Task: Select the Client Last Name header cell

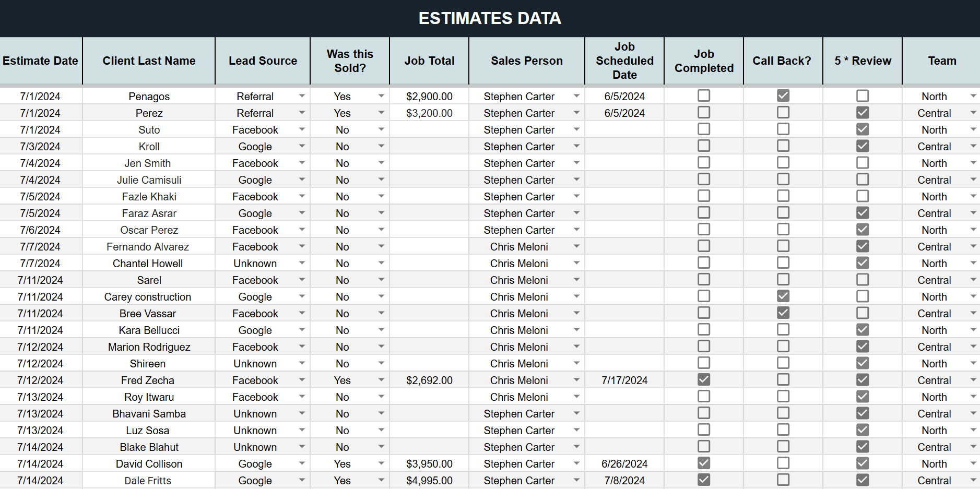Action: click(149, 61)
